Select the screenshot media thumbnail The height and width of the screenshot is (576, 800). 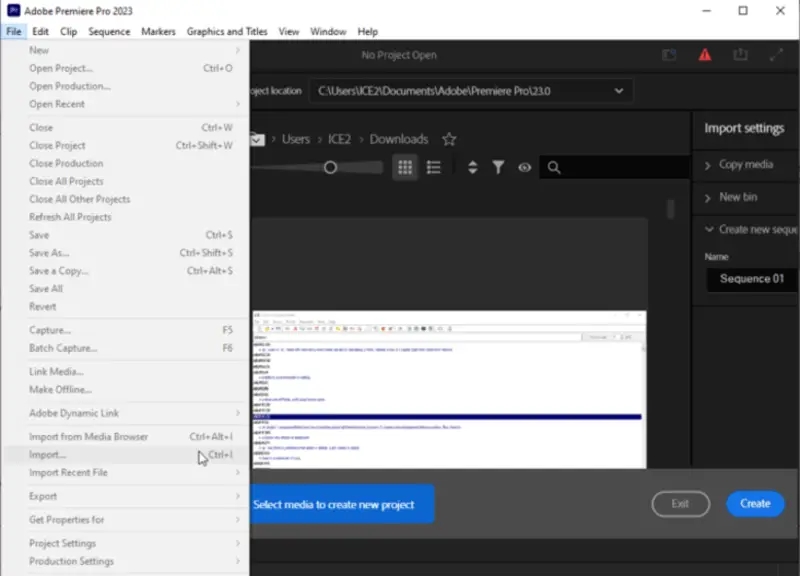[x=449, y=389]
